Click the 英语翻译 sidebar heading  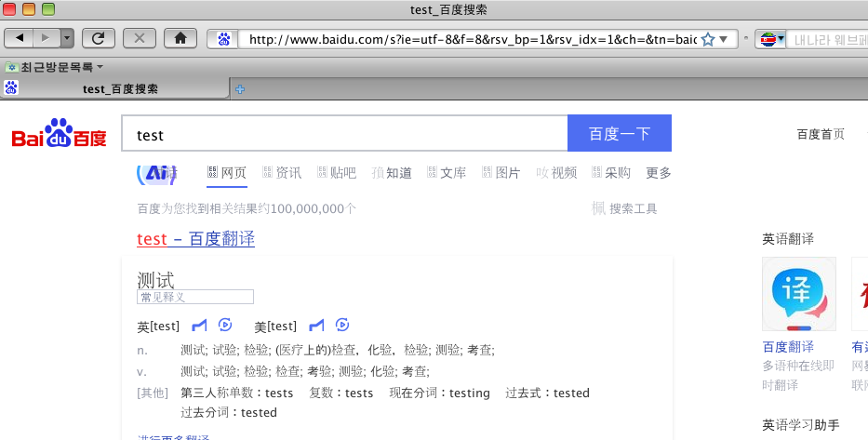pyautogui.click(x=788, y=239)
